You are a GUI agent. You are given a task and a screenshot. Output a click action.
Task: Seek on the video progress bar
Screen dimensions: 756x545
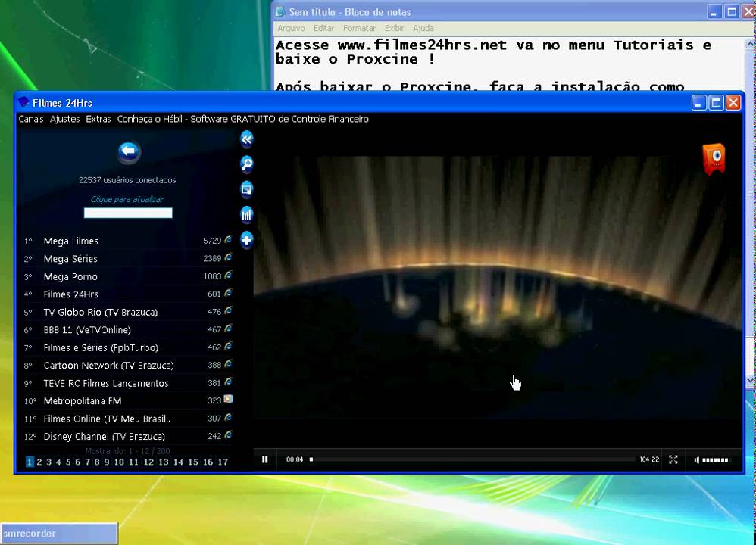click(473, 459)
